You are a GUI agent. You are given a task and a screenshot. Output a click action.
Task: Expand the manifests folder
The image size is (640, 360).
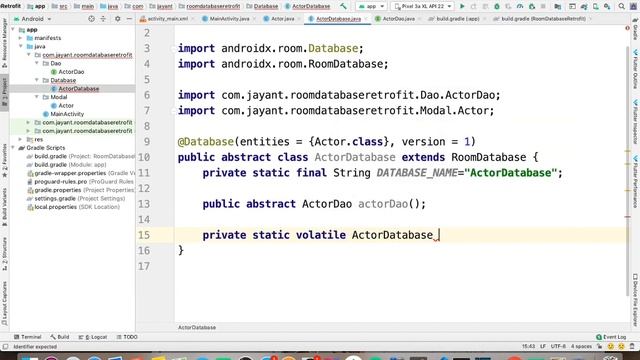pyautogui.click(x=20, y=38)
